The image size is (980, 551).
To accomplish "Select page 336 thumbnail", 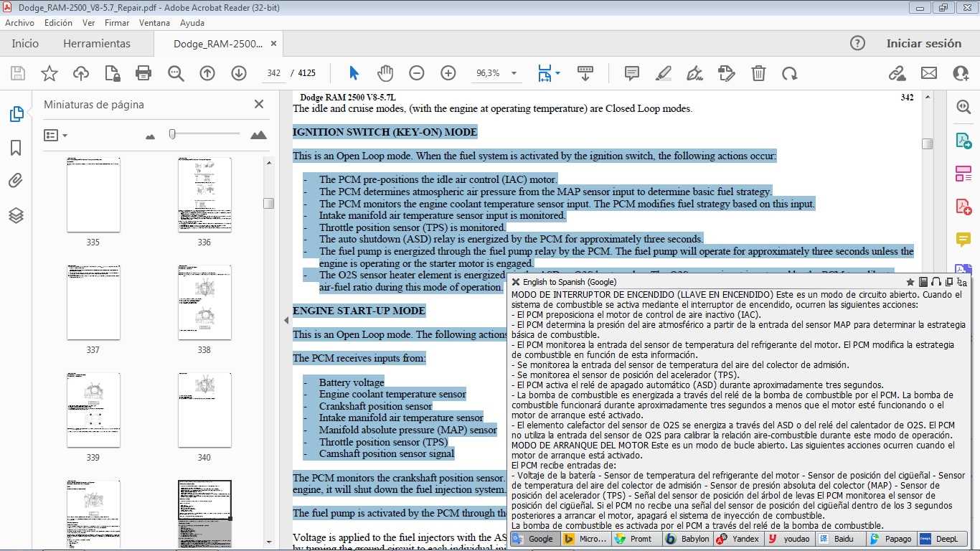I will point(204,195).
